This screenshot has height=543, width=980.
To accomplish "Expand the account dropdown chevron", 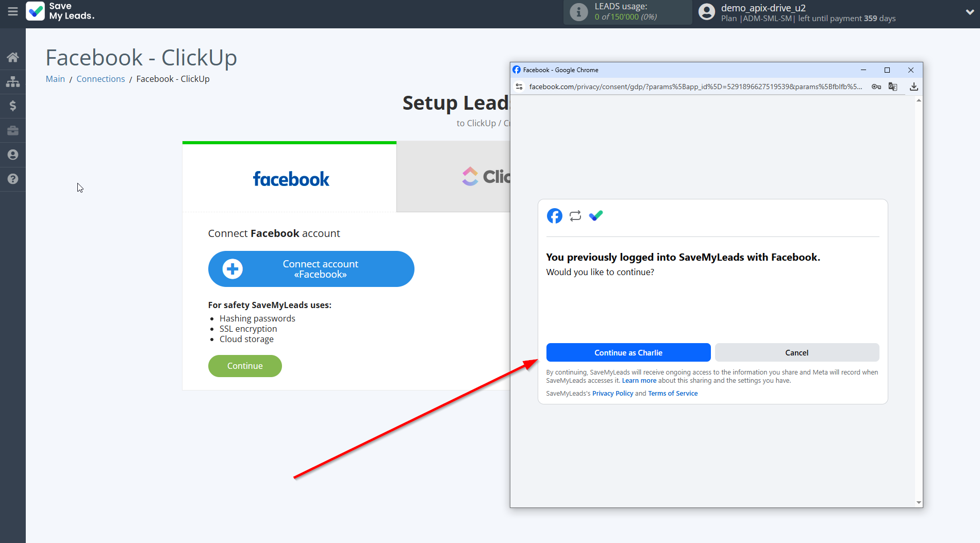I will 969,12.
